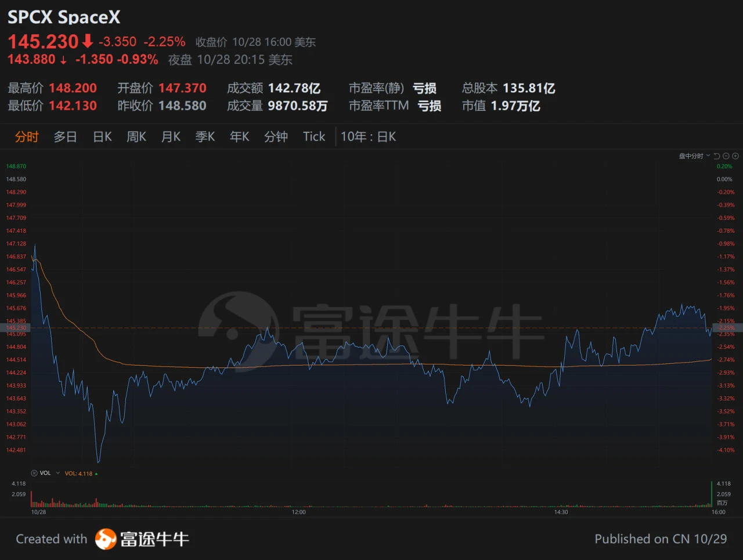Switch to the 分时 tab
Viewport: 743px width, 560px height.
point(27,137)
